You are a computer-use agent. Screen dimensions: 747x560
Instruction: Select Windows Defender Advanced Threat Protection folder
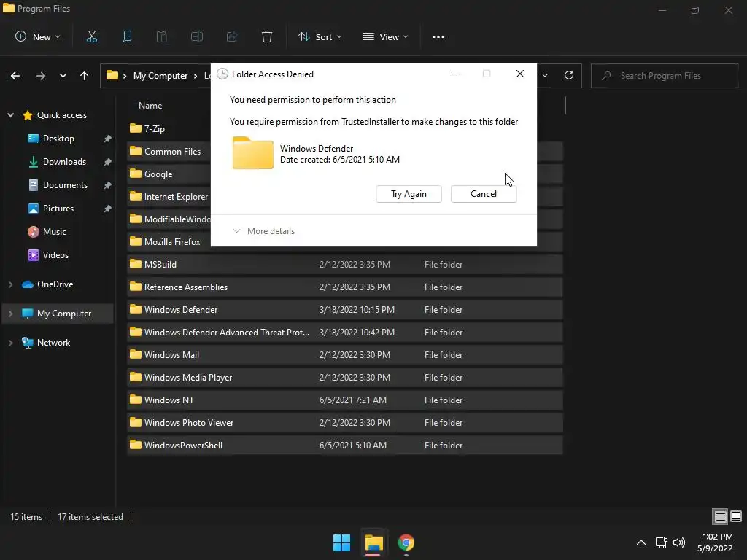[345, 332]
